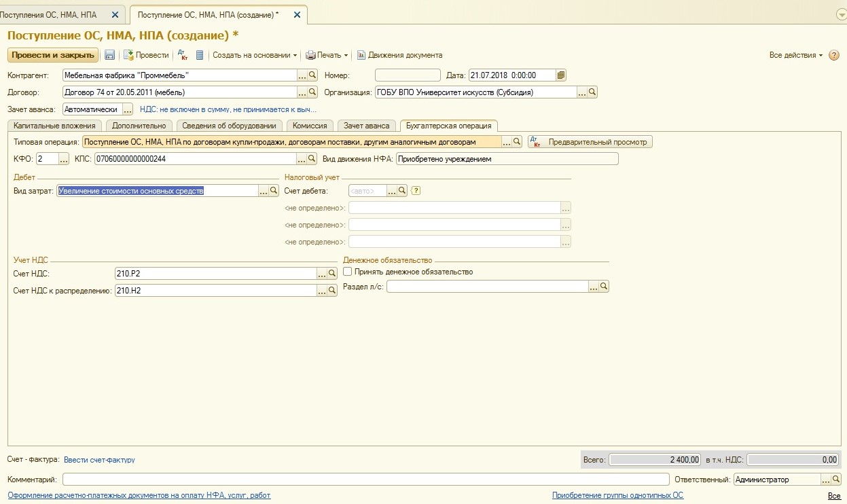847x504 pixels.
Task: Open the Сведения об оборудовании tab
Action: point(229,126)
